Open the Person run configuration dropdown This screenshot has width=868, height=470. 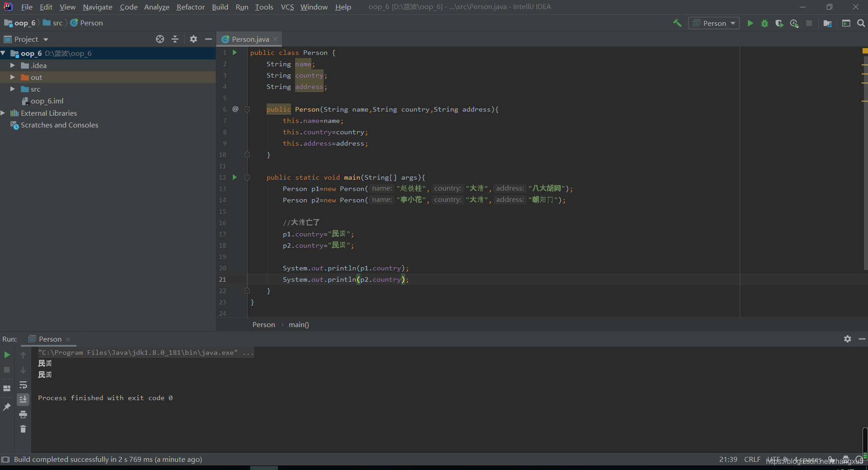point(714,23)
